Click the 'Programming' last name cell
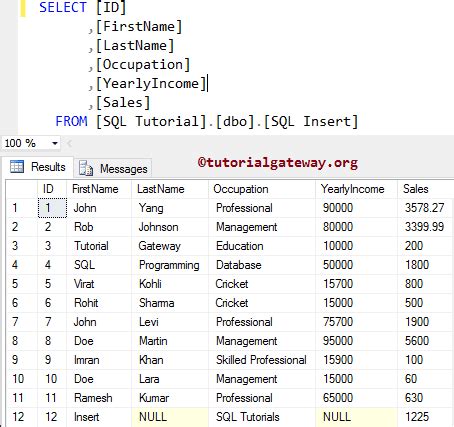The width and height of the screenshot is (454, 427). [x=170, y=265]
